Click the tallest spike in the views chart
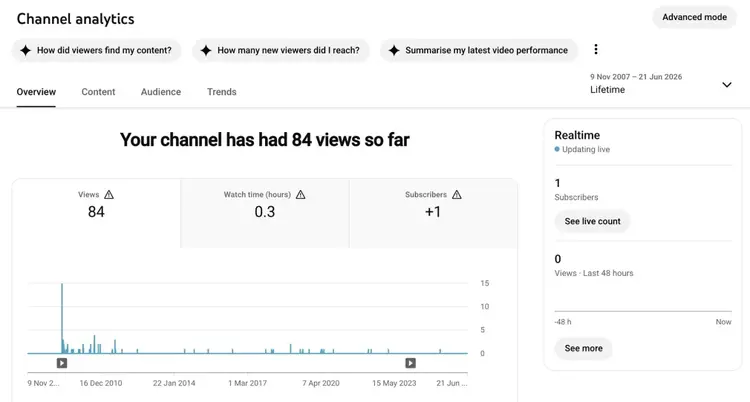The width and height of the screenshot is (750, 402). coord(62,316)
